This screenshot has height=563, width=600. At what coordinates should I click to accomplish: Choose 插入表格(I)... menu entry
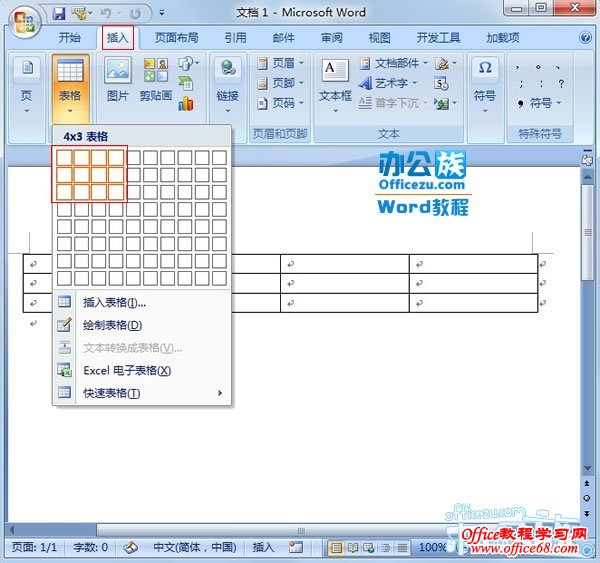click(x=142, y=302)
